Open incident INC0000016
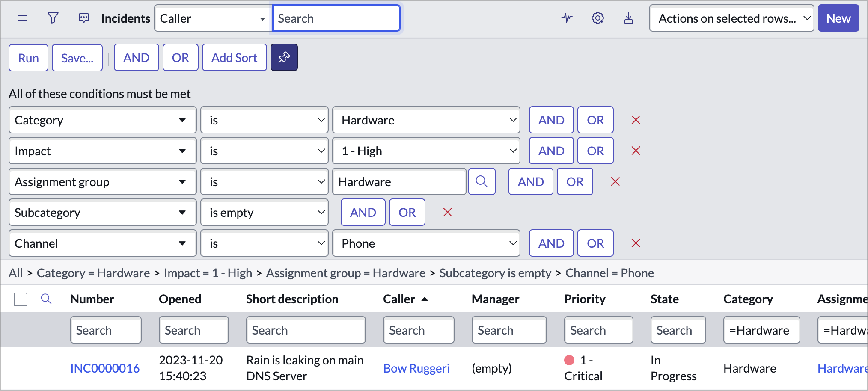The image size is (868, 391). 105,368
